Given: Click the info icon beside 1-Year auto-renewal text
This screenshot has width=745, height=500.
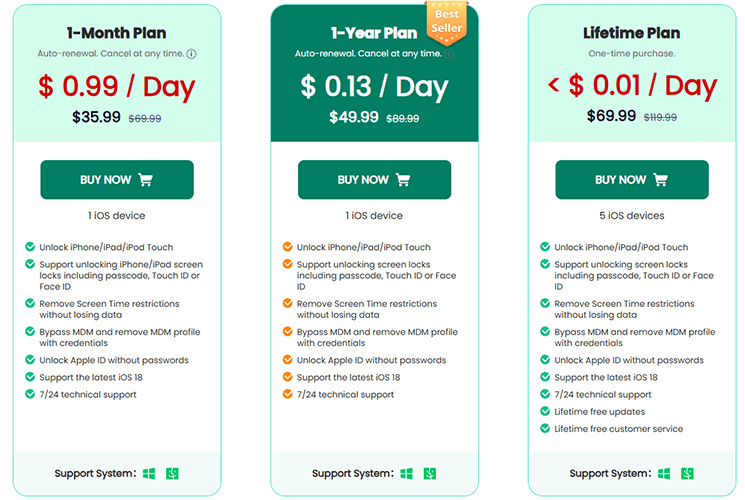Looking at the screenshot, I should (449, 54).
